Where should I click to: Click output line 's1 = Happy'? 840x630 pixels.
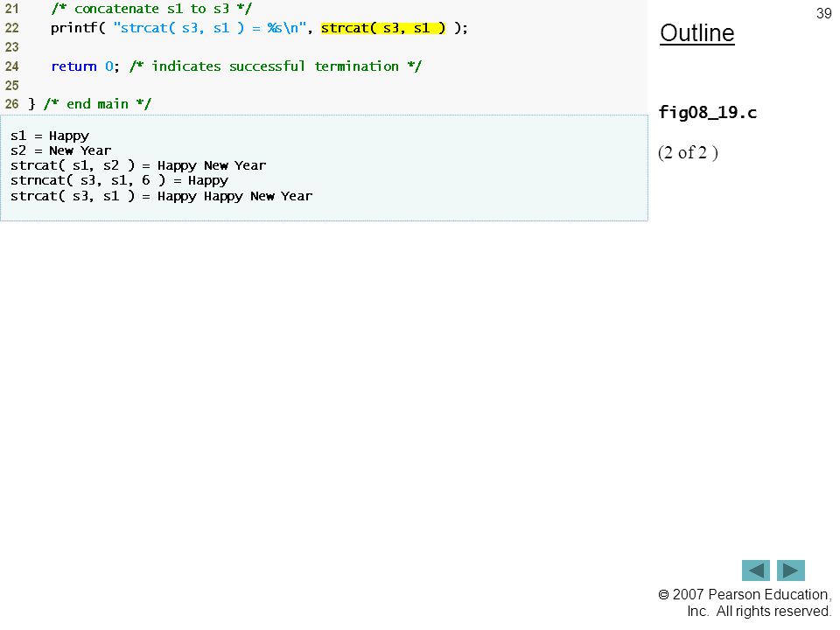coord(50,136)
